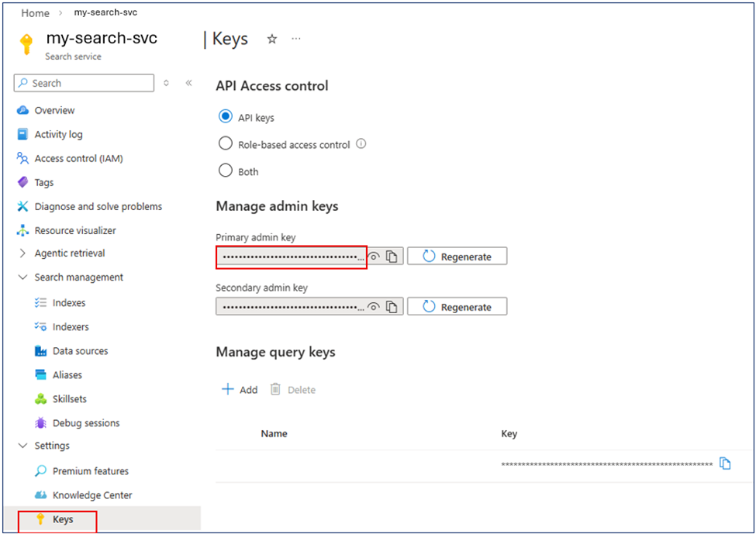756x534 pixels.
Task: Go to Access control (IAM)
Action: pyautogui.click(x=78, y=159)
